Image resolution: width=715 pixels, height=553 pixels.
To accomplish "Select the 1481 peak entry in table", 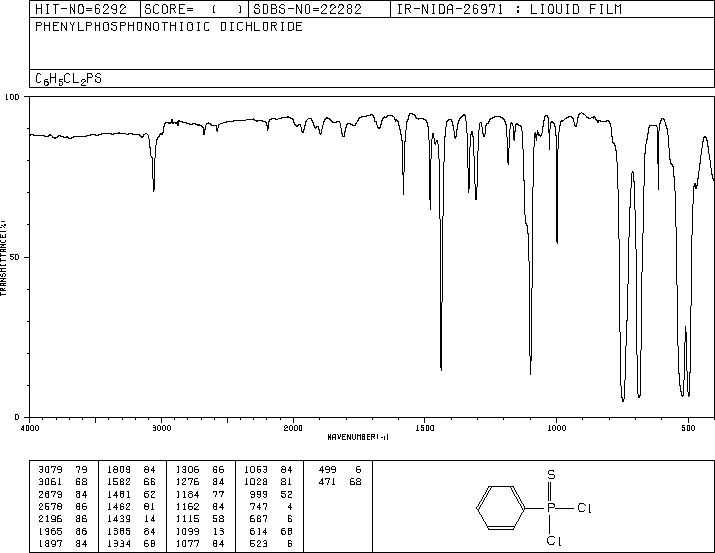I will click(x=119, y=494).
